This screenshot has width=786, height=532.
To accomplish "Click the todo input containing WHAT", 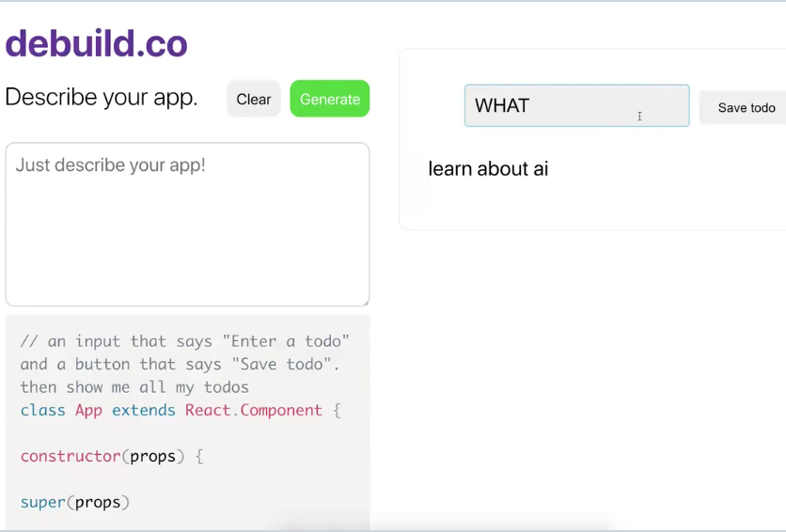I will [x=577, y=105].
